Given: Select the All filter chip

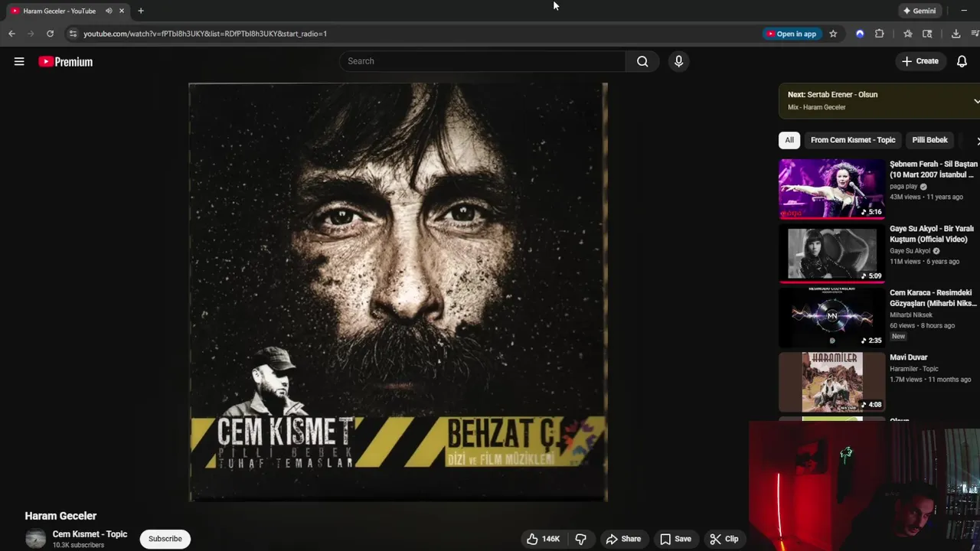Looking at the screenshot, I should click(789, 140).
